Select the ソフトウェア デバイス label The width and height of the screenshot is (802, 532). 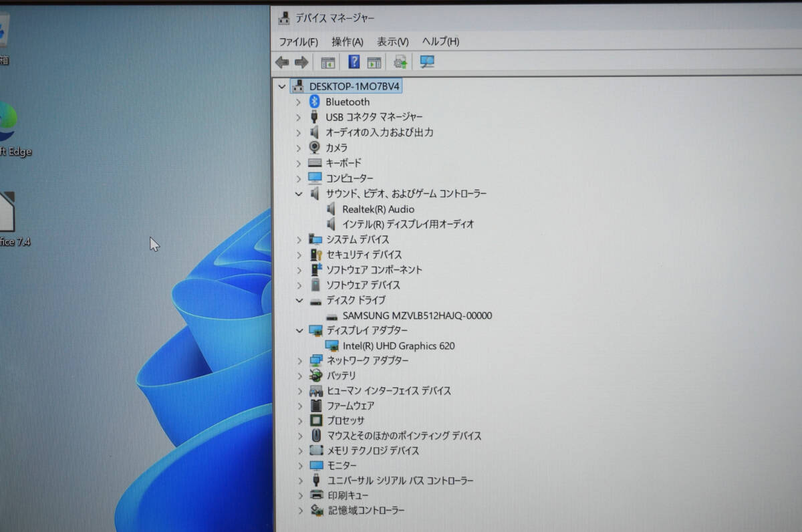click(x=364, y=285)
